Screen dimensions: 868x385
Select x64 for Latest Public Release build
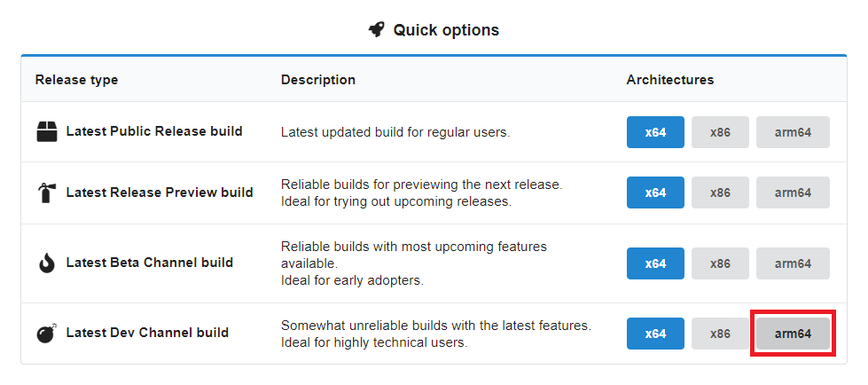tap(655, 132)
